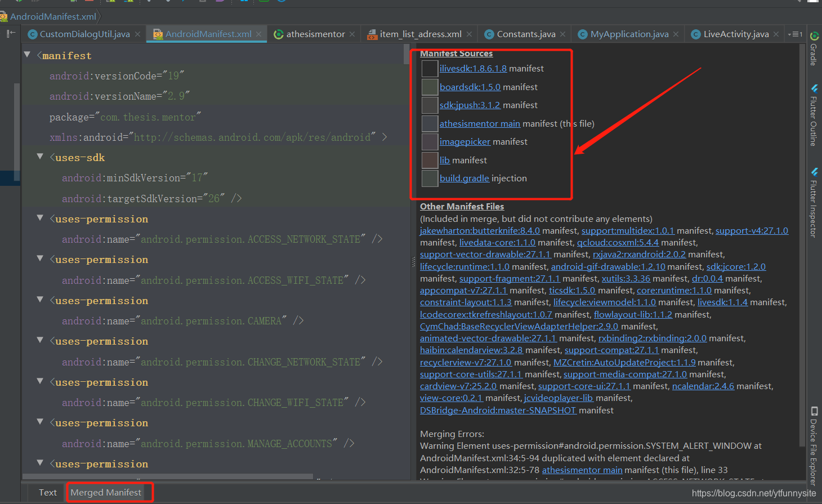Open the Flutter Outline tool window

click(x=814, y=115)
